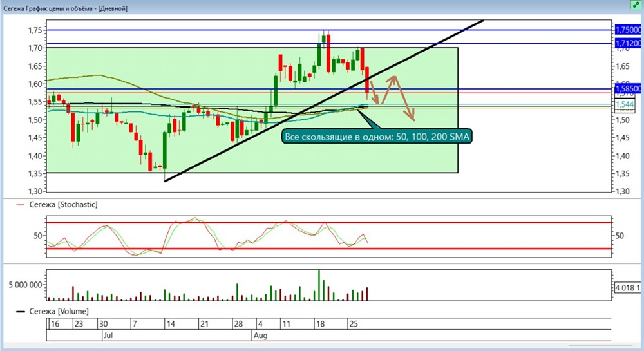Image resolution: width=644 pixels, height=351 pixels.
Task: Select the 1,7500 price level label
Action: [628, 30]
